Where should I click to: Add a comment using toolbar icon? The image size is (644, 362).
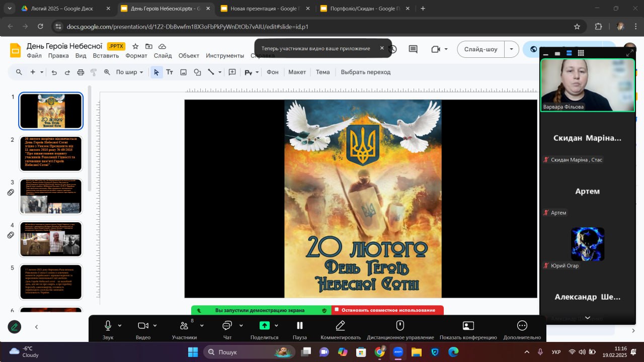pyautogui.click(x=232, y=72)
